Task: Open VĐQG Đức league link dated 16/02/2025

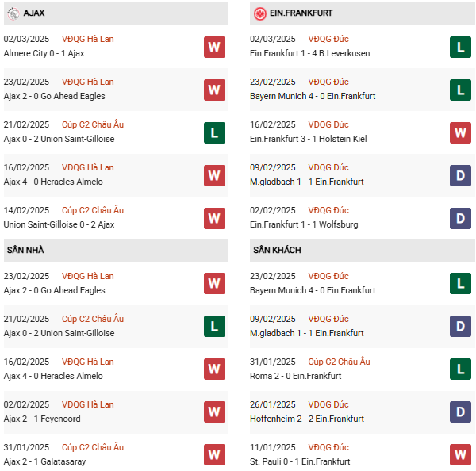Action: (x=328, y=124)
